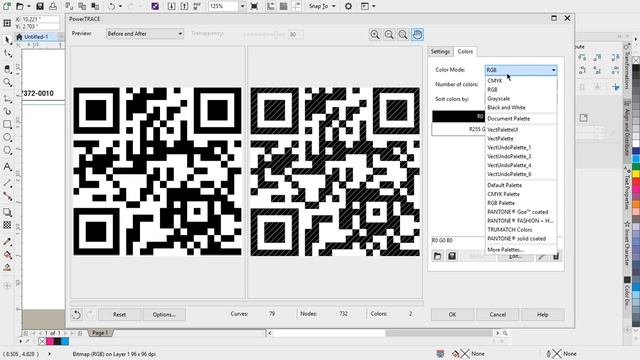Image resolution: width=640 pixels, height=360 pixels.
Task: Click the Reset button
Action: coord(119,315)
